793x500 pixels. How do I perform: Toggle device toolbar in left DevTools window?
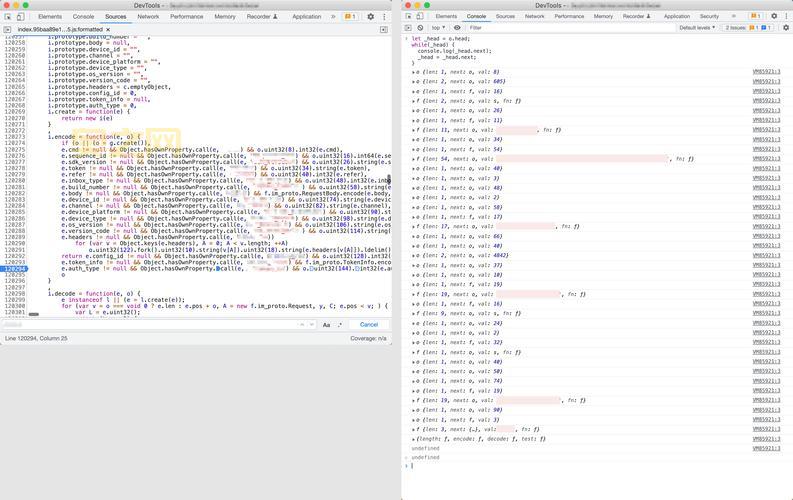pyautogui.click(x=21, y=17)
